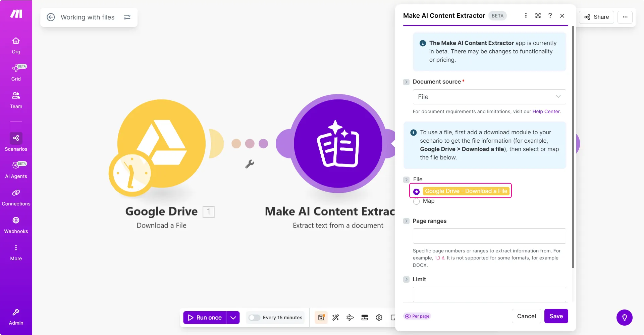Show More sidebar options
This screenshot has height=335, width=644.
tap(16, 252)
